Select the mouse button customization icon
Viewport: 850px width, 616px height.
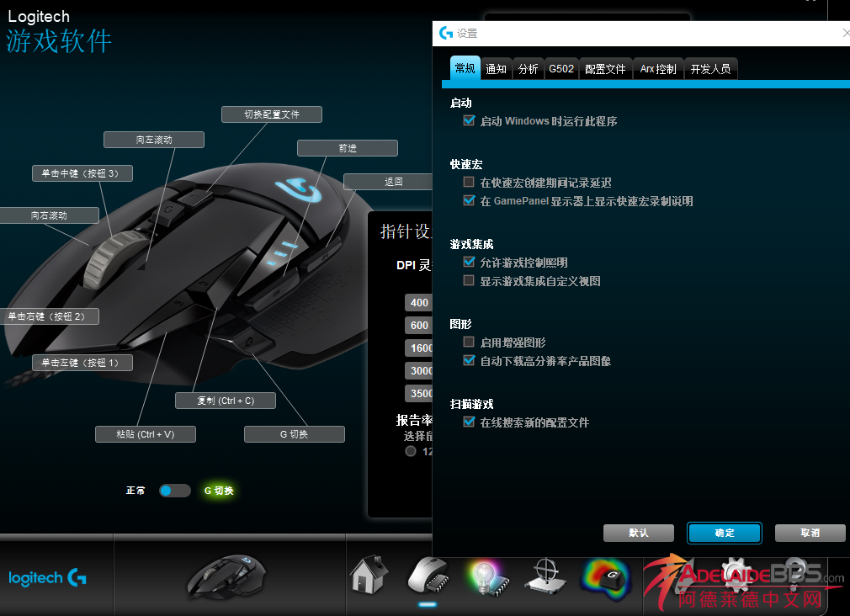(428, 576)
